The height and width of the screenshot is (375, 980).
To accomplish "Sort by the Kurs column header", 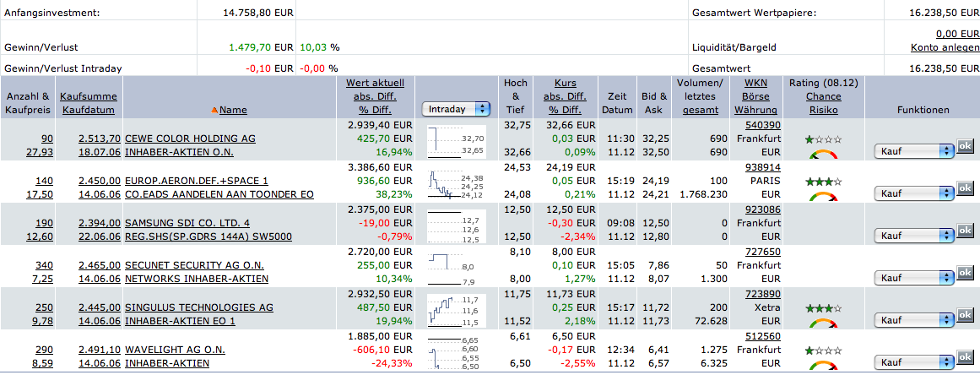I will pos(565,83).
